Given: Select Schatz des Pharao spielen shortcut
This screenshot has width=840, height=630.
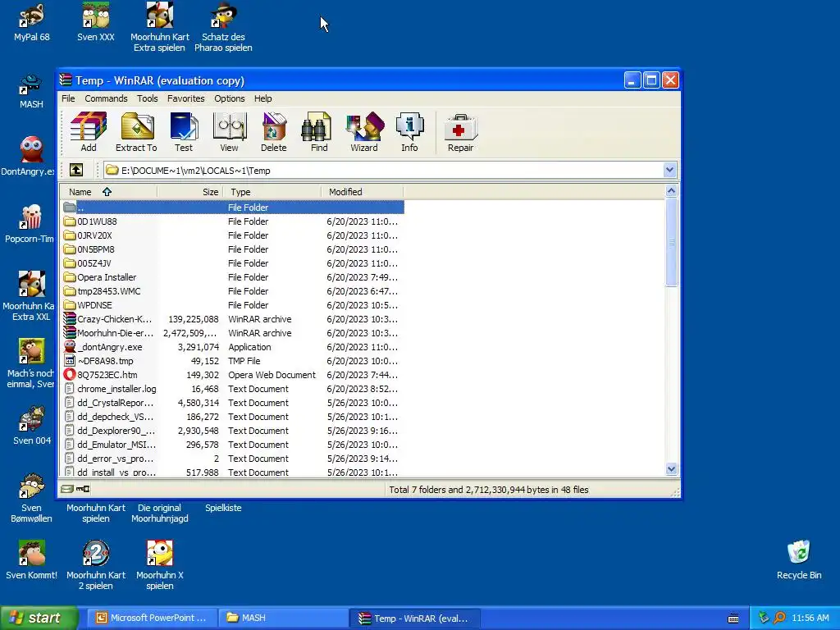Looking at the screenshot, I should 223,27.
